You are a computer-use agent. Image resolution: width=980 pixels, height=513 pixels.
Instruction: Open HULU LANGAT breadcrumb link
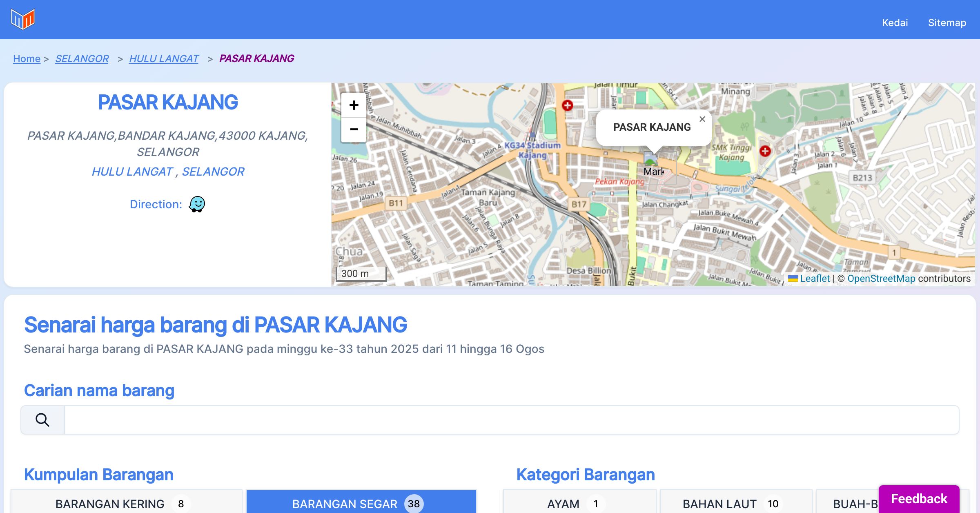point(164,58)
